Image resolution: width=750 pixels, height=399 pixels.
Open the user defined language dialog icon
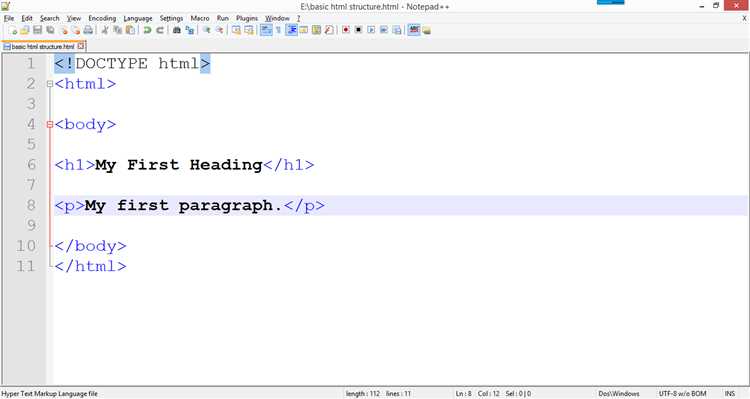[x=304, y=30]
